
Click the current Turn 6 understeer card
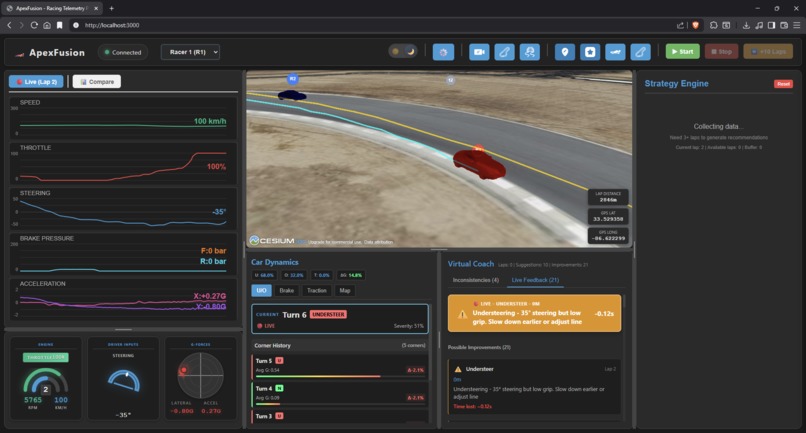[340, 319]
